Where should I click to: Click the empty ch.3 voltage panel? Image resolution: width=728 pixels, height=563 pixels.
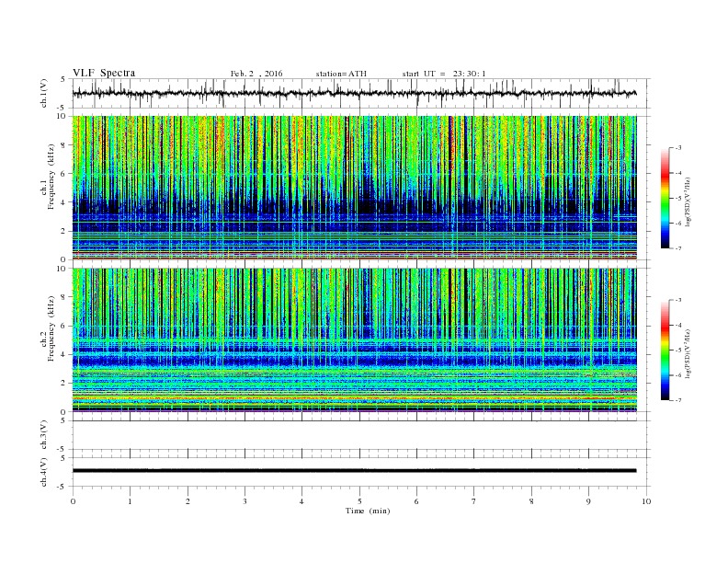pos(361,435)
